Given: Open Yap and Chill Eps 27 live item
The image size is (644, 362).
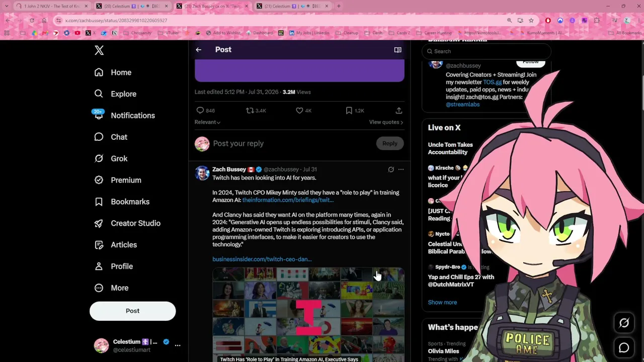Looking at the screenshot, I should (x=461, y=281).
